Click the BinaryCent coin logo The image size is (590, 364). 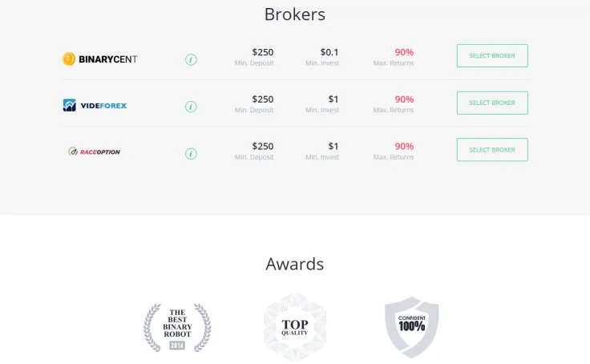(x=69, y=59)
